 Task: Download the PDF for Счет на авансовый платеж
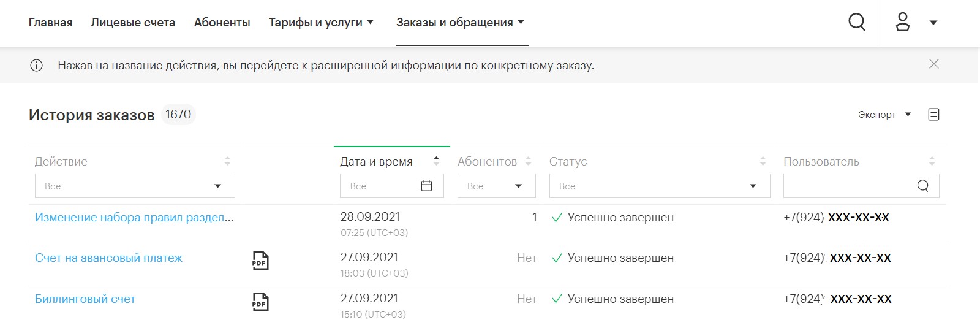[x=260, y=261]
